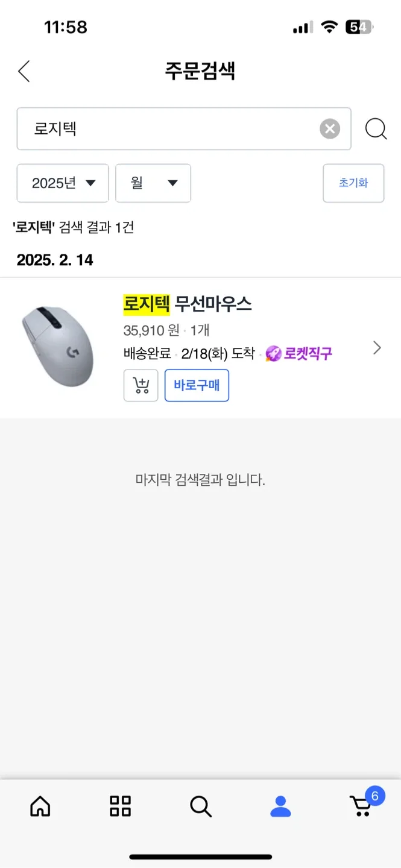401x868 pixels.
Task: Expand order details with right chevron
Action: (377, 348)
